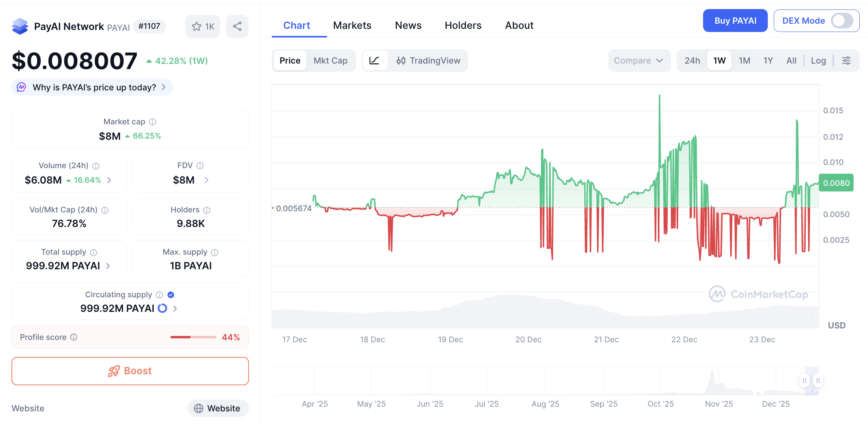Click Market cap info icon

pos(153,122)
